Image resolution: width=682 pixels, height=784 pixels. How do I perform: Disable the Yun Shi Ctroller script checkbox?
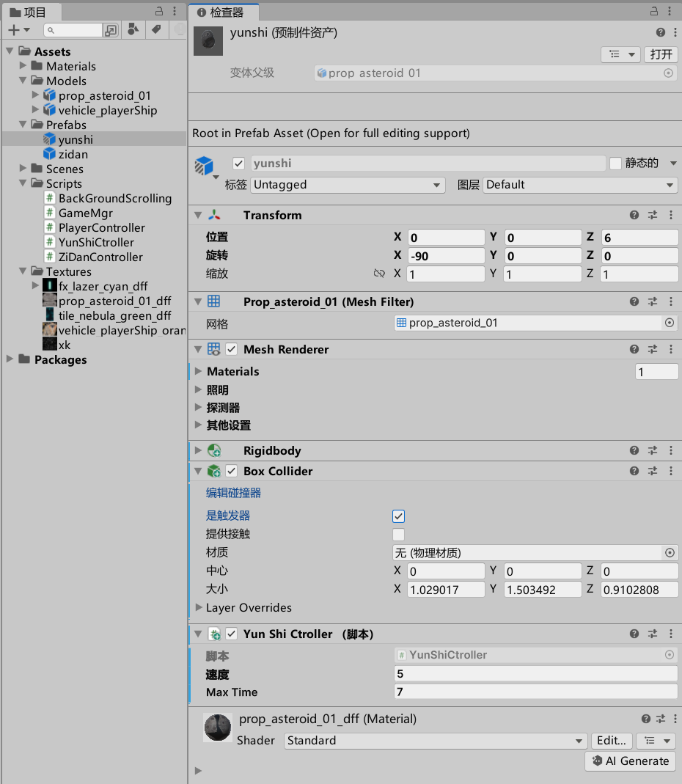tap(231, 634)
